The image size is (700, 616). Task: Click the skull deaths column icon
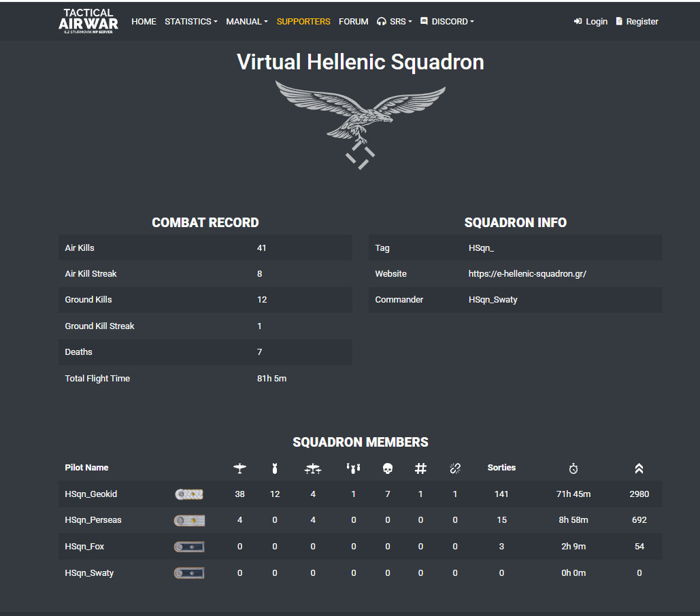(388, 468)
